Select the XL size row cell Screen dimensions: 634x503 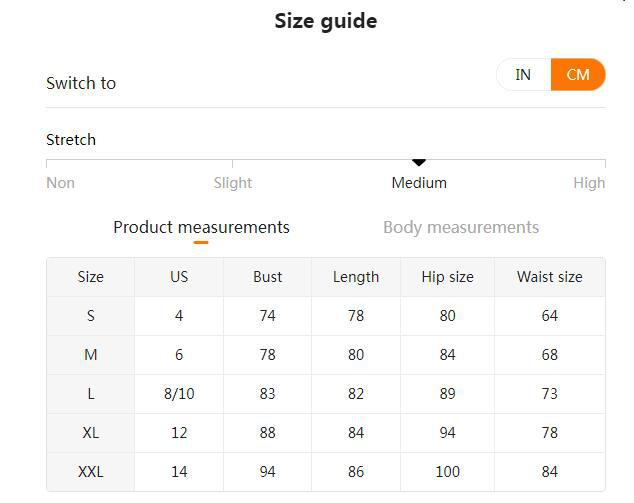(x=91, y=433)
